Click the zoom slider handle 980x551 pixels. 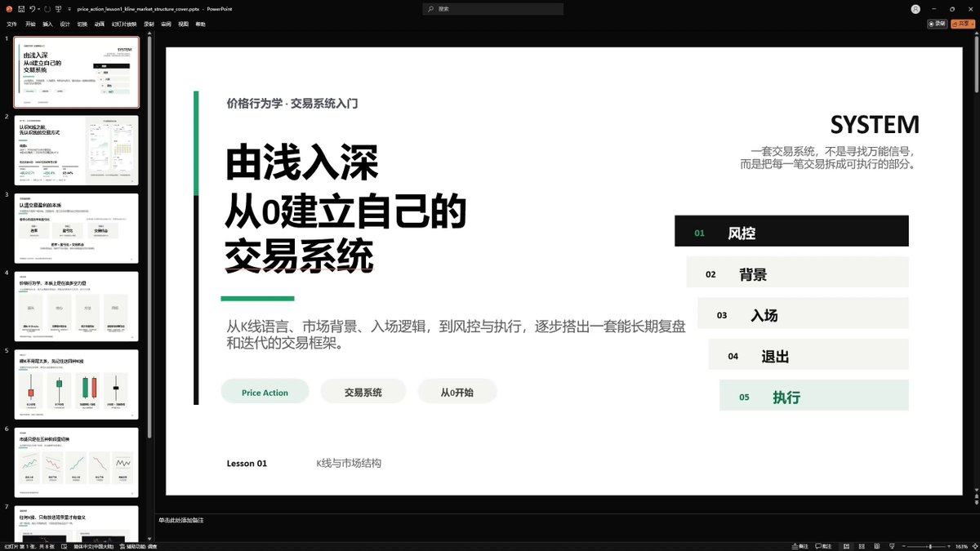[930, 545]
